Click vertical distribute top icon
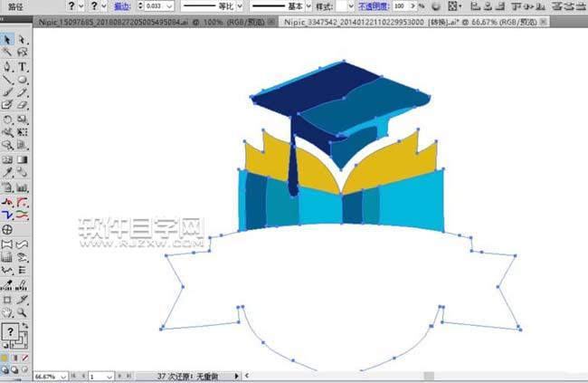The image size is (588, 383). [557, 6]
